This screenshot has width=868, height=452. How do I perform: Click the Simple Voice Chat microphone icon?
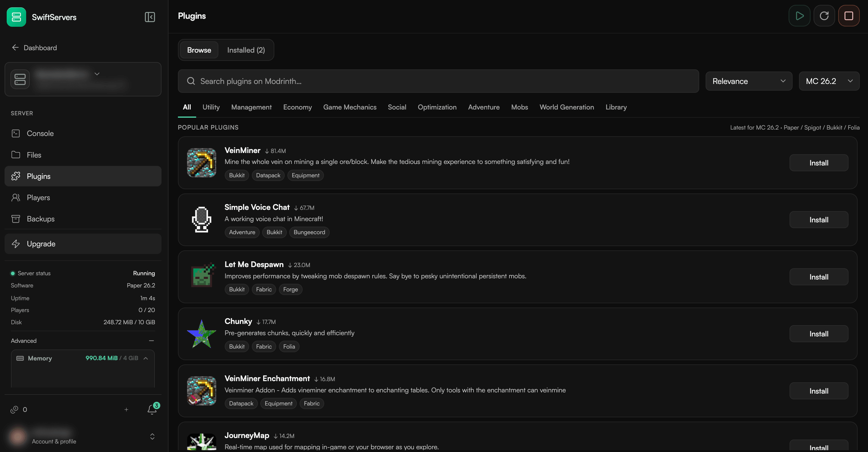coord(202,219)
